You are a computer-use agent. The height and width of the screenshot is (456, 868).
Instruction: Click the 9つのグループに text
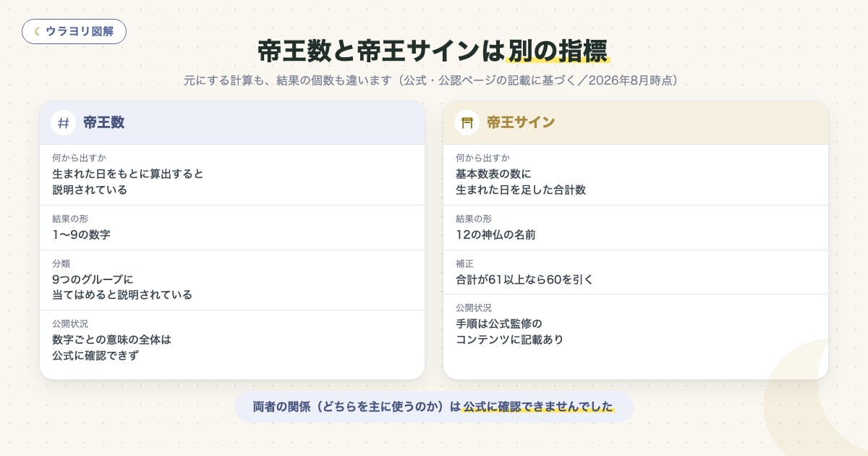pos(93,279)
